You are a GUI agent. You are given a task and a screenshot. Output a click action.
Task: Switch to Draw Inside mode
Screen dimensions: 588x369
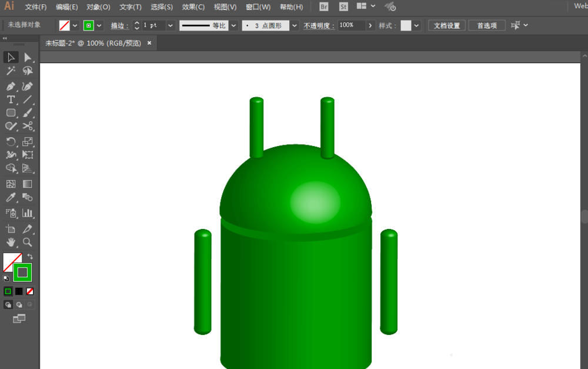click(x=29, y=305)
